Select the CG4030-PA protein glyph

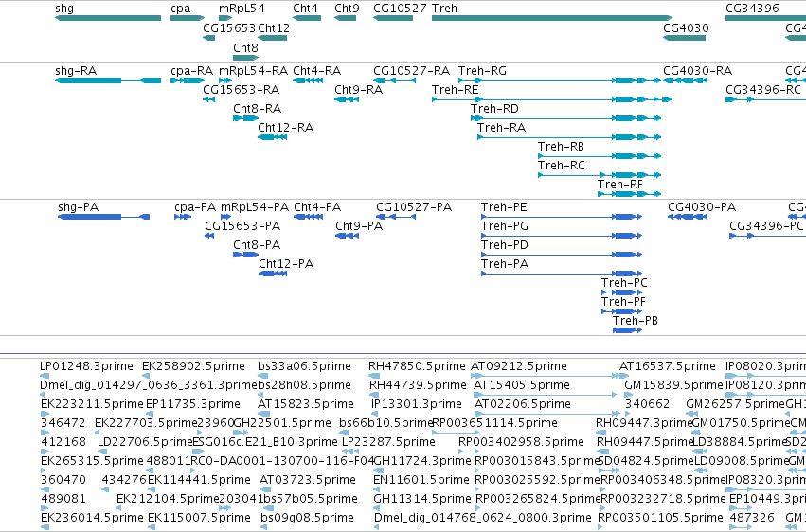pyautogui.click(x=688, y=217)
